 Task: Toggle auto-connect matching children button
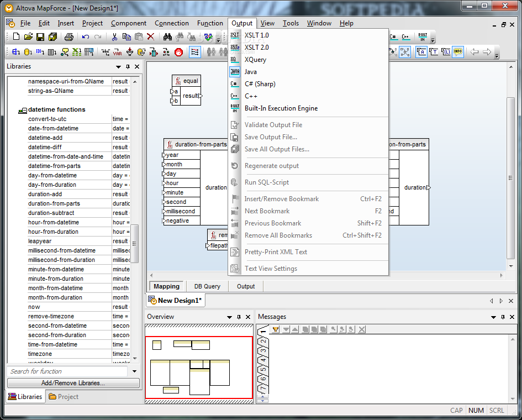[195, 52]
